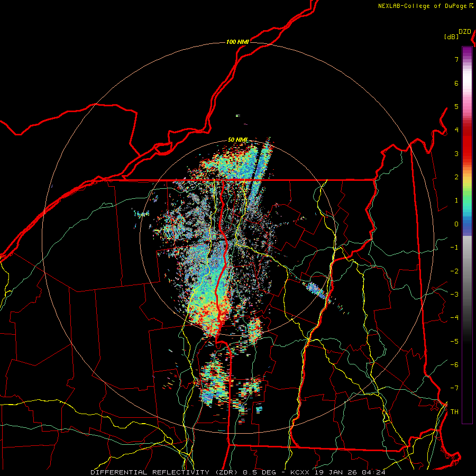Select the 100 NMI range ring label
Viewport: 476px width, 476px height.
[237, 42]
